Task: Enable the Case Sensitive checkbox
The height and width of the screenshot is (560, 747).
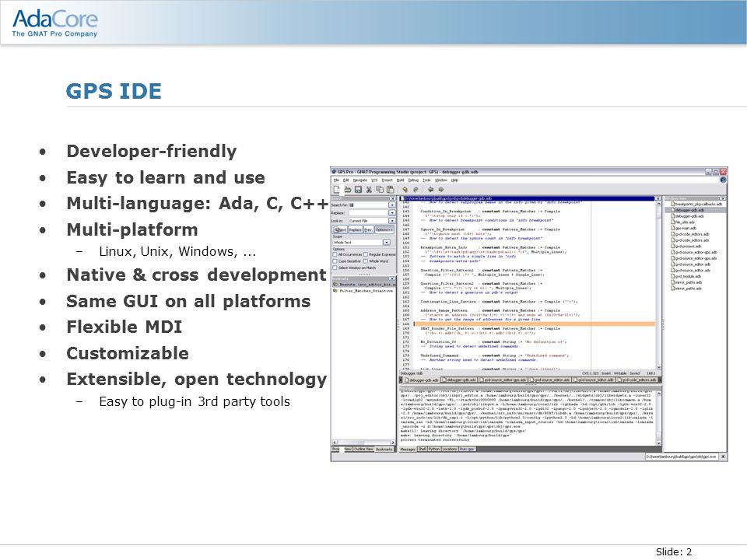Action: (335, 261)
